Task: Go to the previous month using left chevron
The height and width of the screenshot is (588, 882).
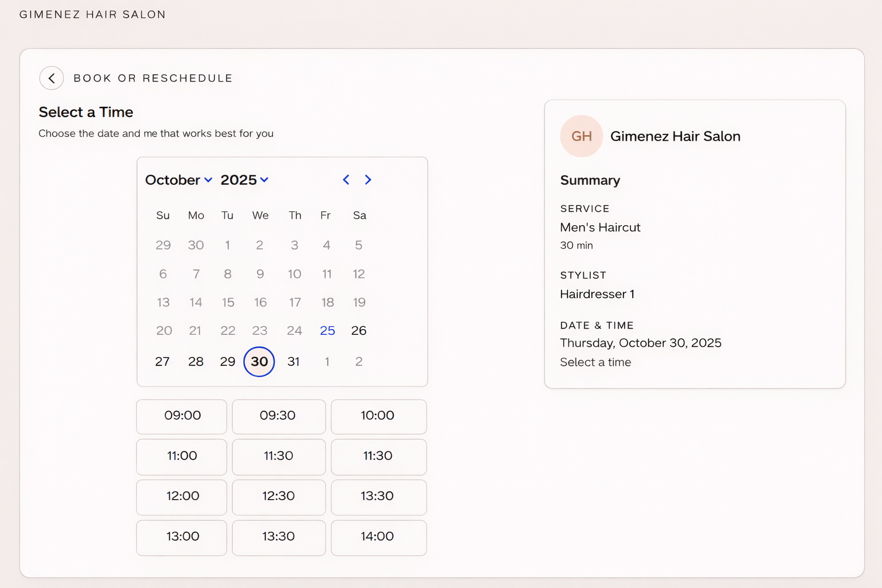Action: point(346,180)
